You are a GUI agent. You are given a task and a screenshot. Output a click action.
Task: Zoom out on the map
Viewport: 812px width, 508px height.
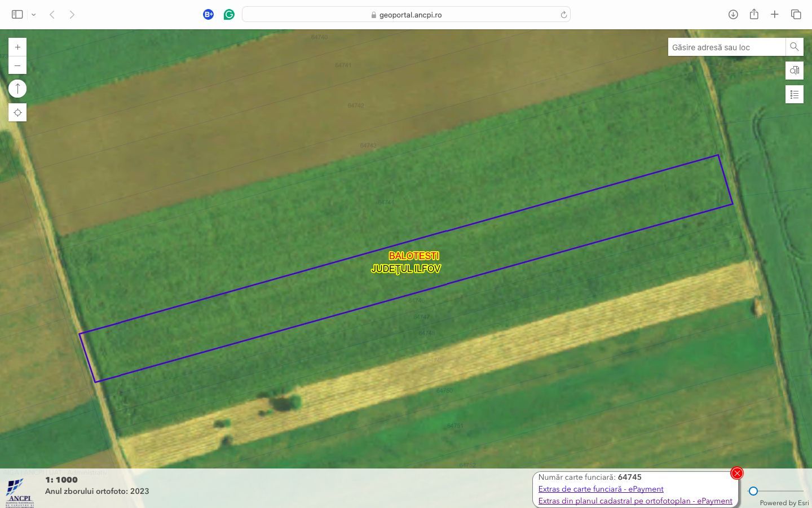tap(17, 65)
